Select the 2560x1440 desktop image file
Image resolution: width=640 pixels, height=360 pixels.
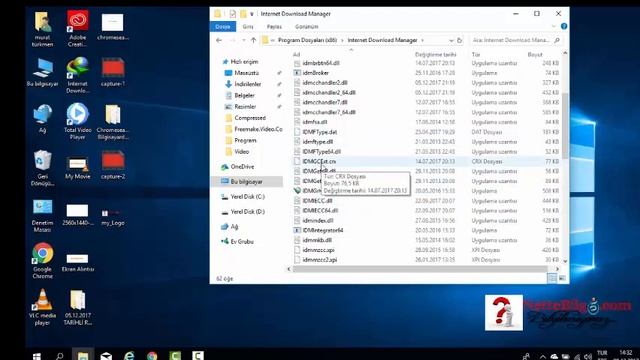point(78,215)
